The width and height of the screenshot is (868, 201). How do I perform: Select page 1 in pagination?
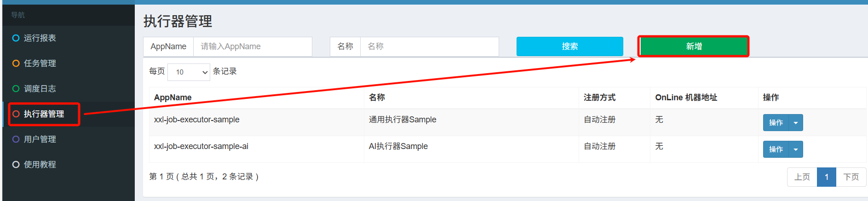(x=826, y=177)
